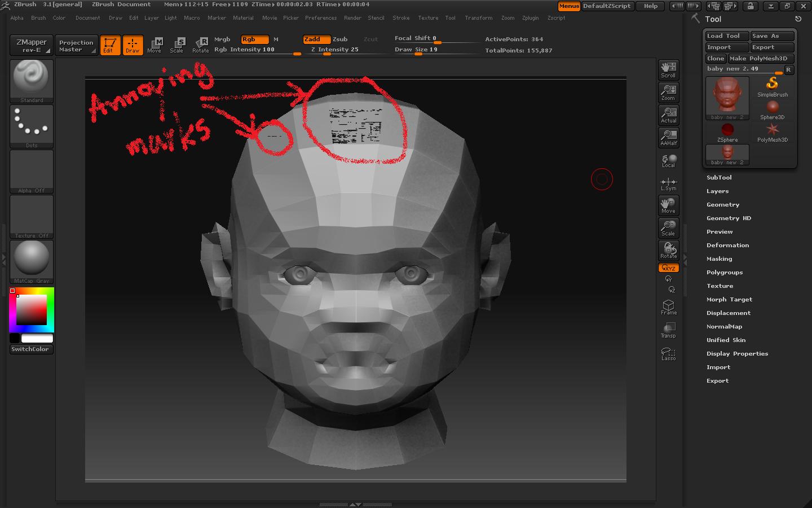The height and width of the screenshot is (508, 812).
Task: Activate the Lasso selection icon
Action: [668, 353]
